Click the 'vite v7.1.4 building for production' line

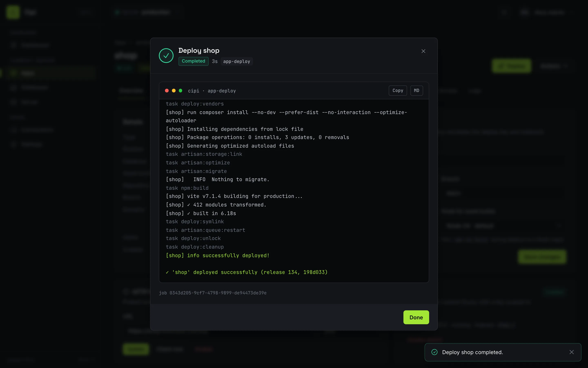coord(234,196)
